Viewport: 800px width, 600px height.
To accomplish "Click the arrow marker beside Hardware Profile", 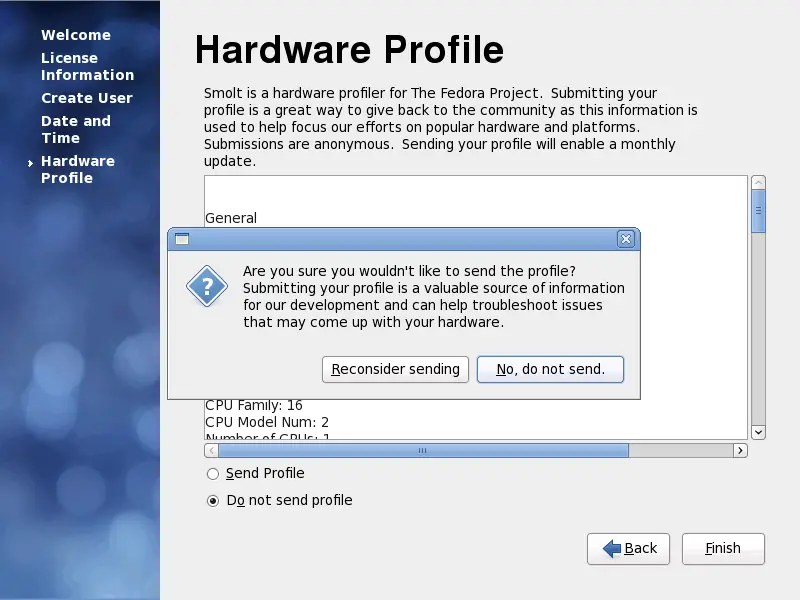I will click(x=30, y=163).
